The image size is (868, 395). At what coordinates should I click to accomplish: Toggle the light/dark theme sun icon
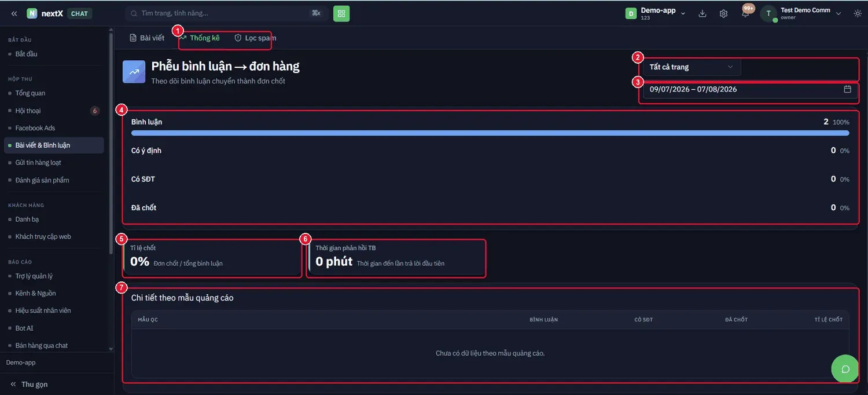(x=857, y=13)
